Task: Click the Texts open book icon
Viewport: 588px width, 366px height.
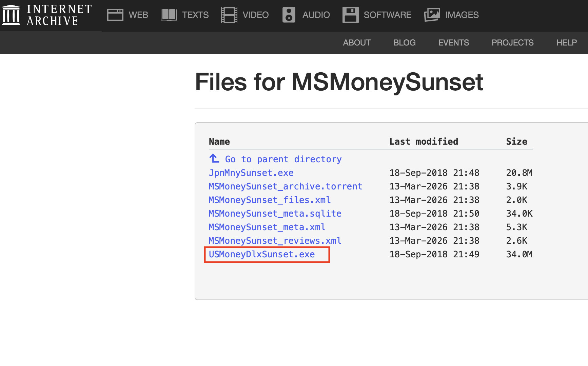Action: pos(169,15)
